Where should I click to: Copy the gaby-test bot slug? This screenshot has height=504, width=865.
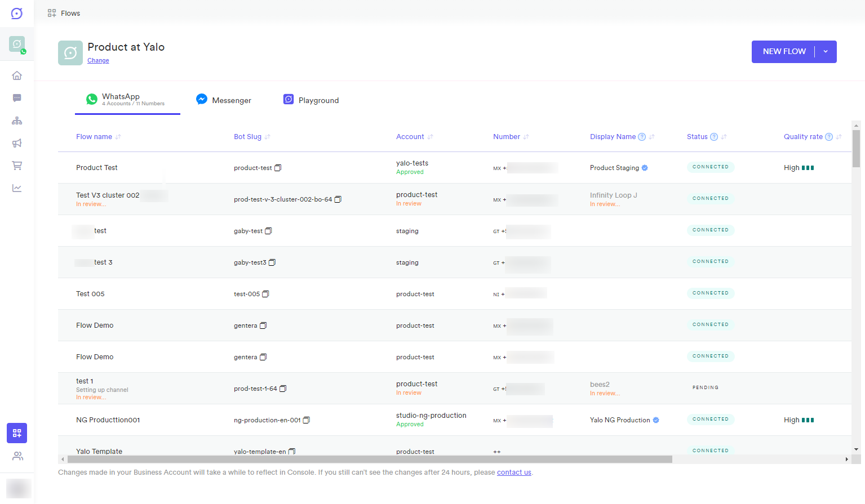(x=269, y=231)
